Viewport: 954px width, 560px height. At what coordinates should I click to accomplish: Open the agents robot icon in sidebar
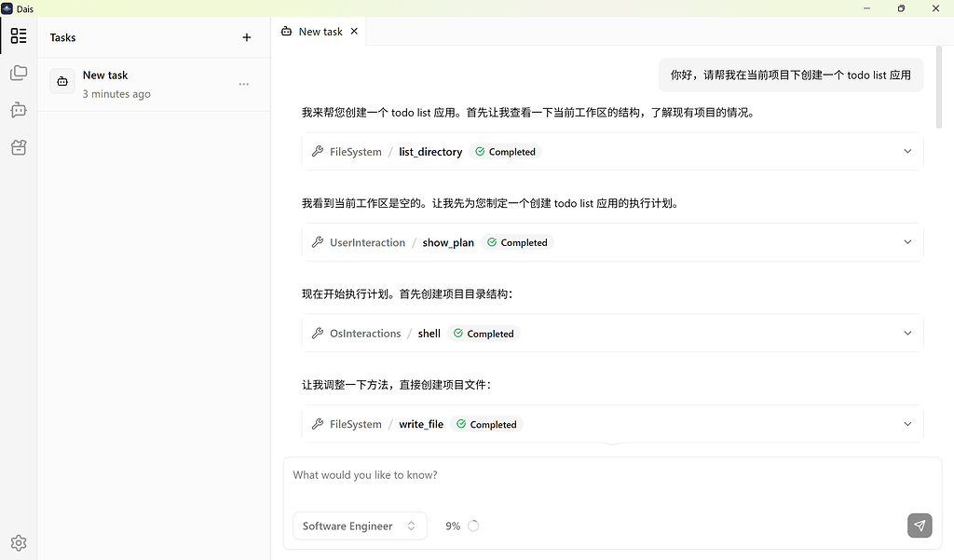click(19, 110)
